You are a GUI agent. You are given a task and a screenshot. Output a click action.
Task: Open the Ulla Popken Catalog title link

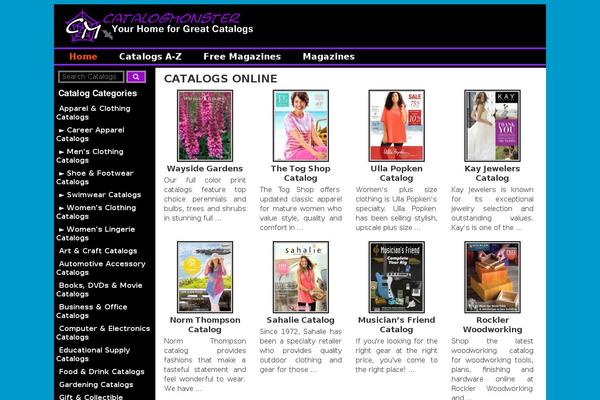point(396,173)
